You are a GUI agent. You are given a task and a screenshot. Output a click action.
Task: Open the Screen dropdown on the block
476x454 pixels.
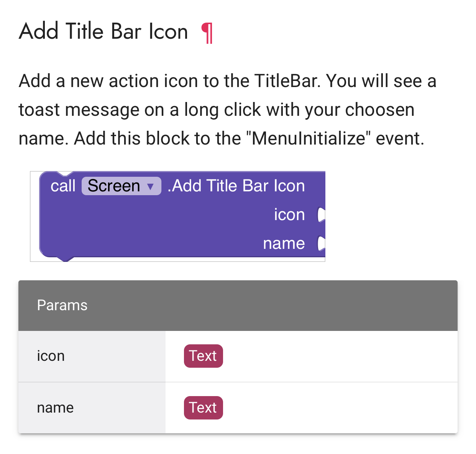(121, 186)
